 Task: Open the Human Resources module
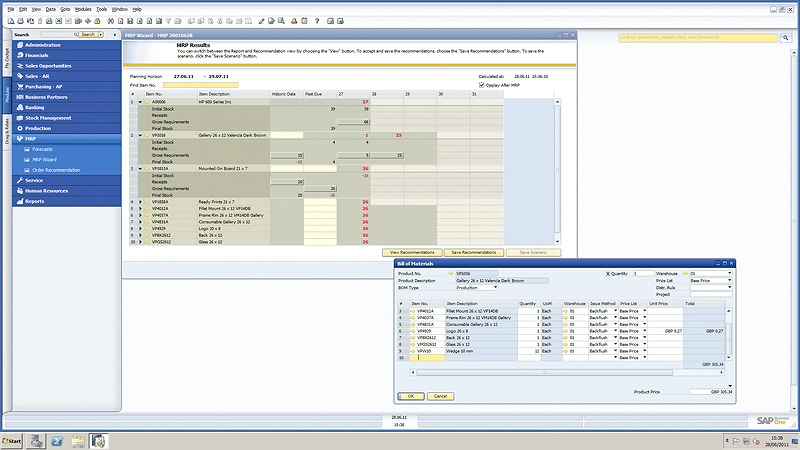67,191
